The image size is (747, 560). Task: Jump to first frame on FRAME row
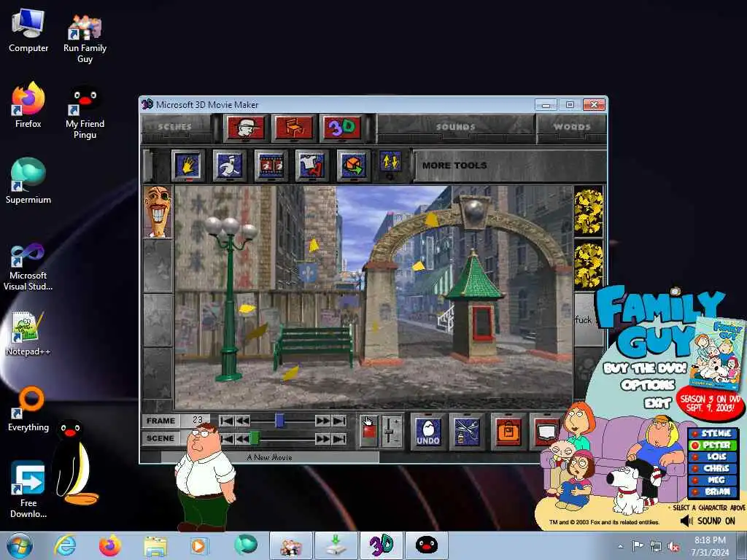coord(228,421)
